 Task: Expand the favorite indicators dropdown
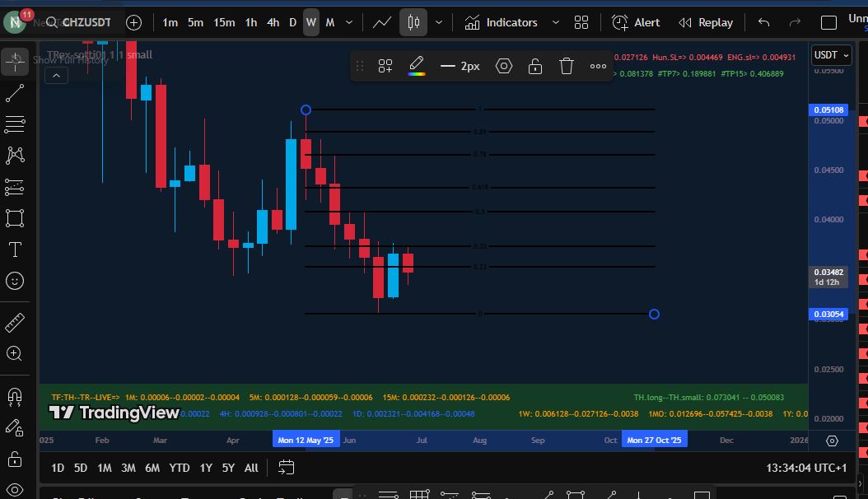556,23
